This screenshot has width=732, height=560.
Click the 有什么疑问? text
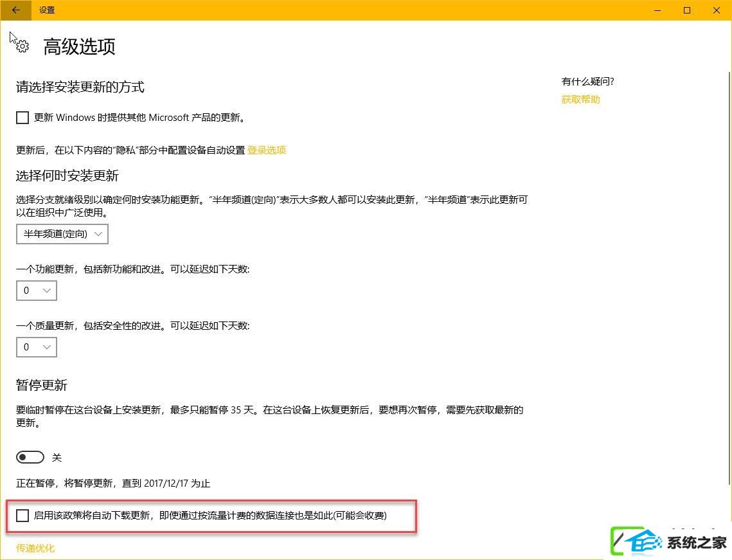click(x=588, y=81)
